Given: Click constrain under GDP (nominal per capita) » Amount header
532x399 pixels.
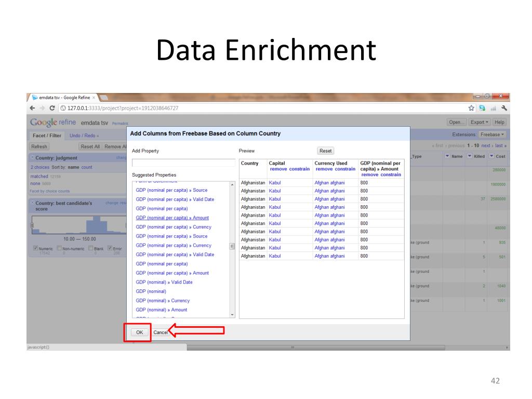Looking at the screenshot, I should pyautogui.click(x=391, y=175).
